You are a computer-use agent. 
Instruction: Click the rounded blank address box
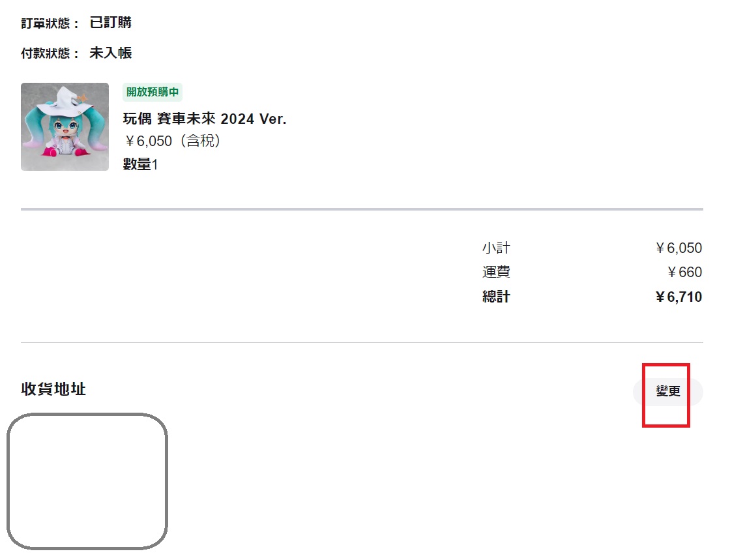(87, 481)
